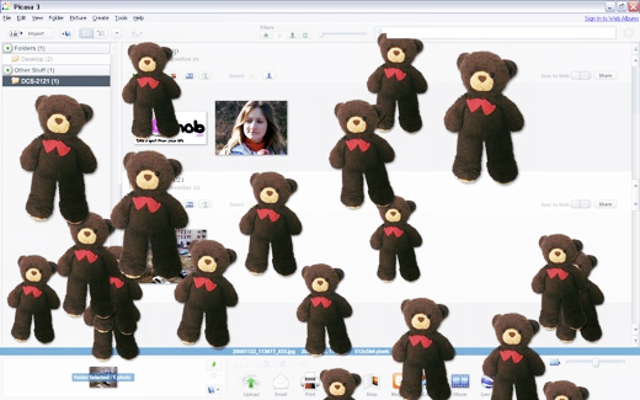
Task: Switch to flat folder list view
Action: 86,33
